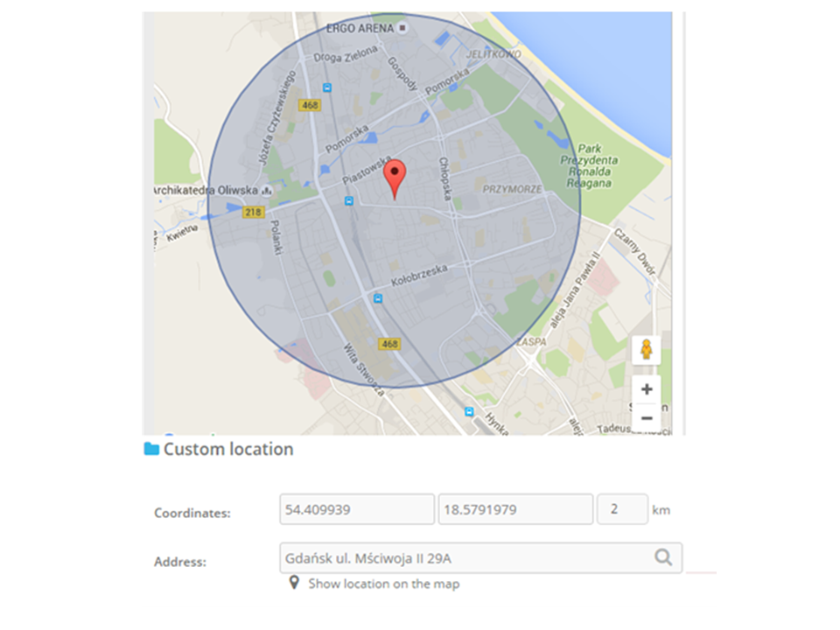Click transit stop icon near Hynka
This screenshot has width=840, height=630.
click(x=469, y=411)
